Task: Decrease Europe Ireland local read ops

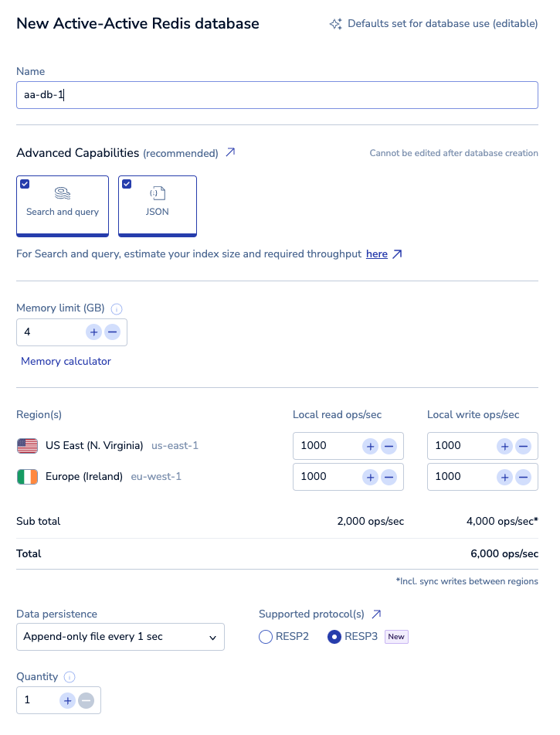Action: (389, 477)
